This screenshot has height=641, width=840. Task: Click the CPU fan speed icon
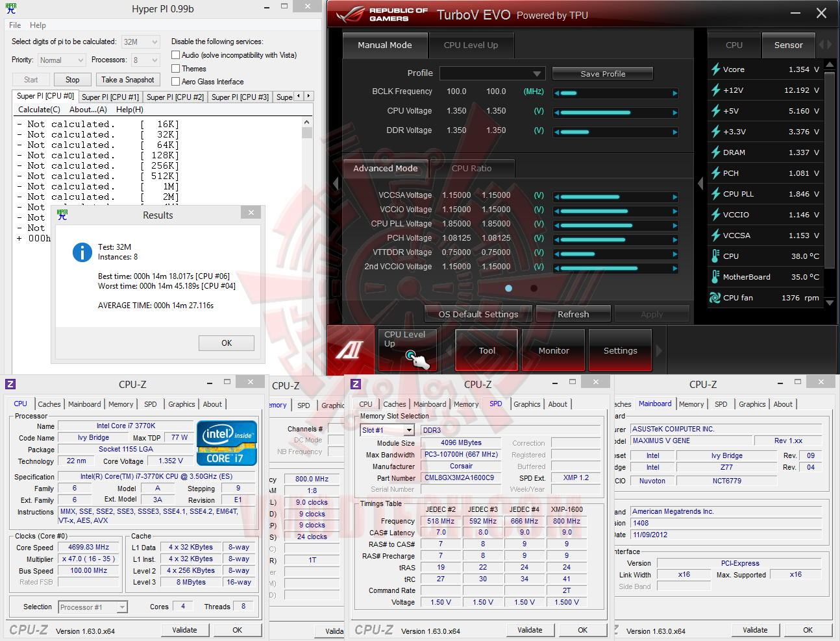pyautogui.click(x=715, y=298)
